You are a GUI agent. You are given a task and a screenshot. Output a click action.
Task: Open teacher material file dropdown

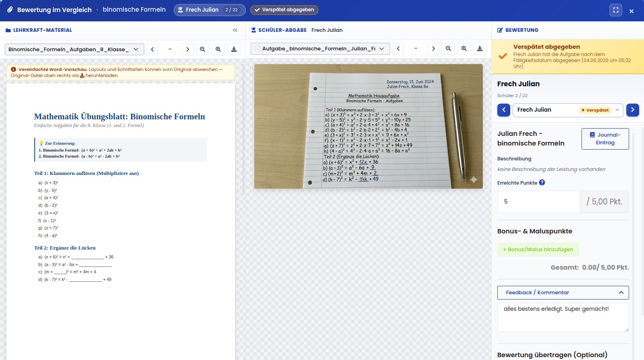(75, 49)
